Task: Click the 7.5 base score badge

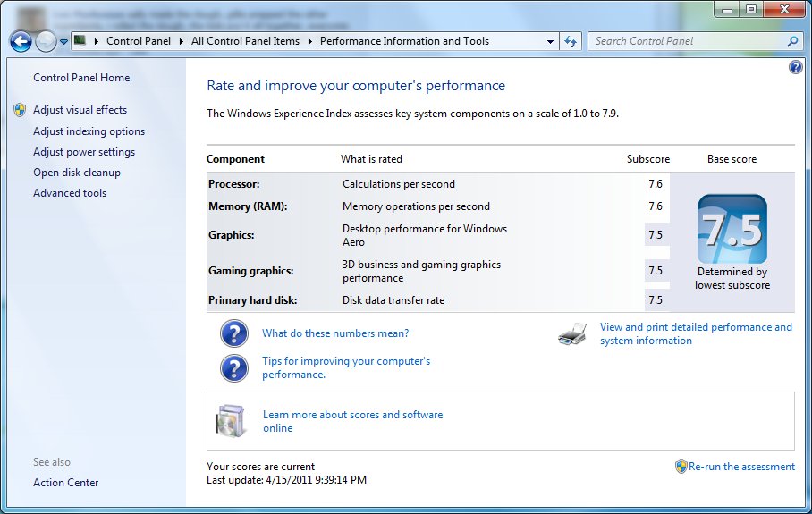Action: pos(732,229)
